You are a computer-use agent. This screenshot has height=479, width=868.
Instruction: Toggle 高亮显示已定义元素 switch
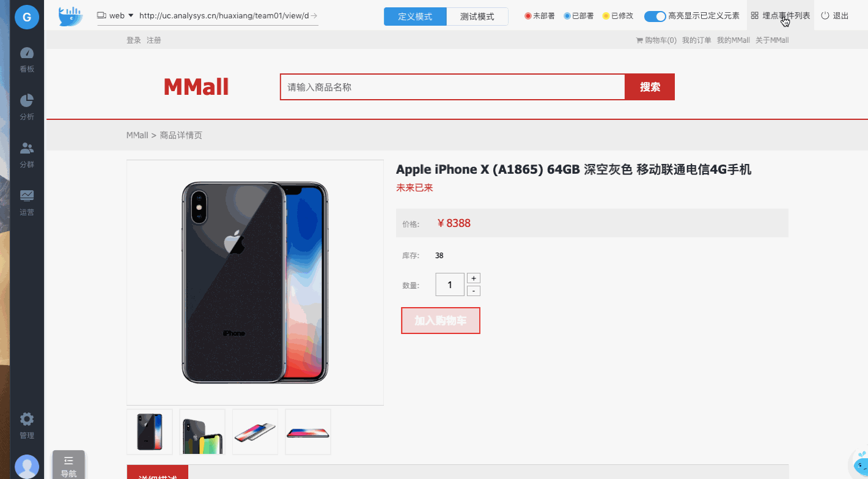point(655,16)
